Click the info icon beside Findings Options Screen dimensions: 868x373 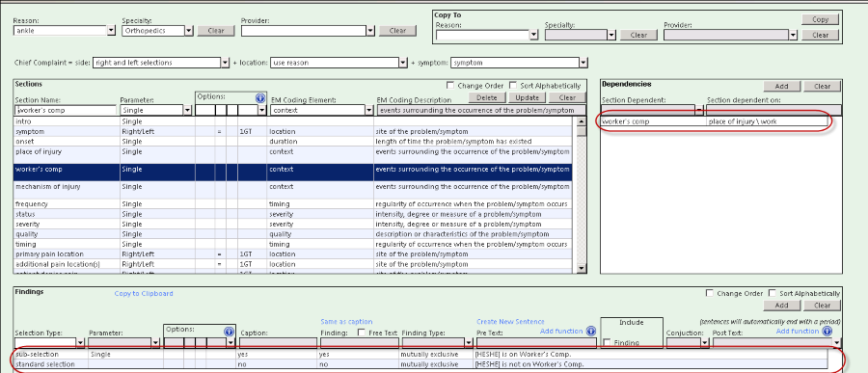[230, 332]
